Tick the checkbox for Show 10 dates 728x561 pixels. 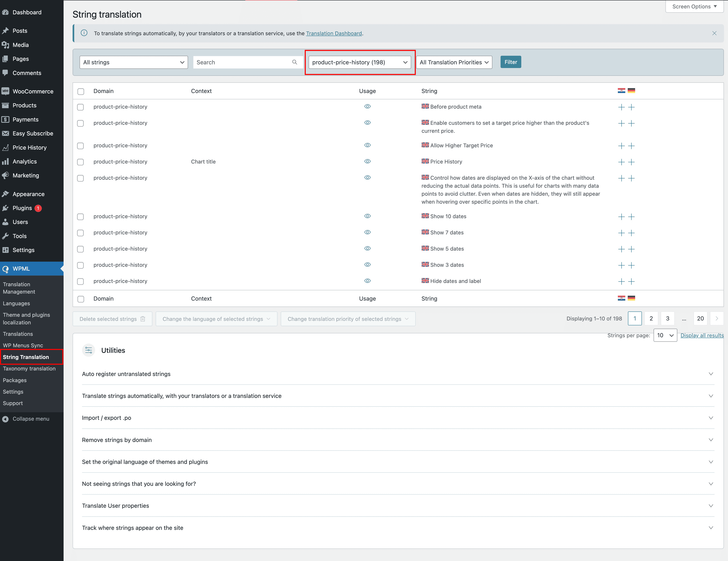[80, 217]
